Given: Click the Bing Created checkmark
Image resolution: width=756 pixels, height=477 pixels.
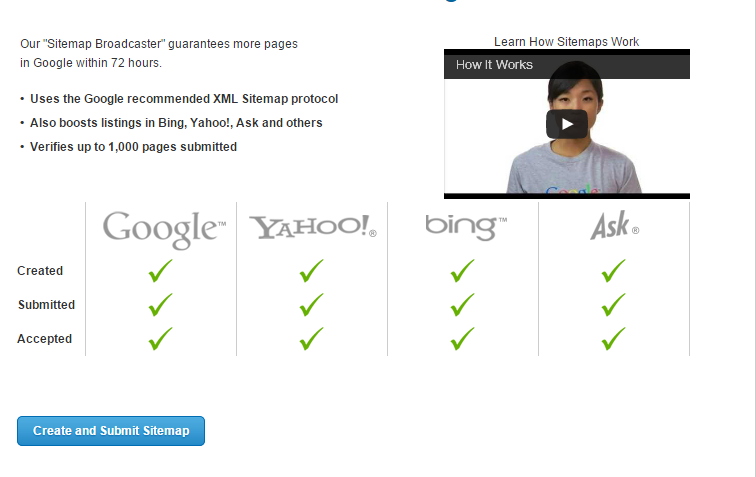Looking at the screenshot, I should (462, 271).
